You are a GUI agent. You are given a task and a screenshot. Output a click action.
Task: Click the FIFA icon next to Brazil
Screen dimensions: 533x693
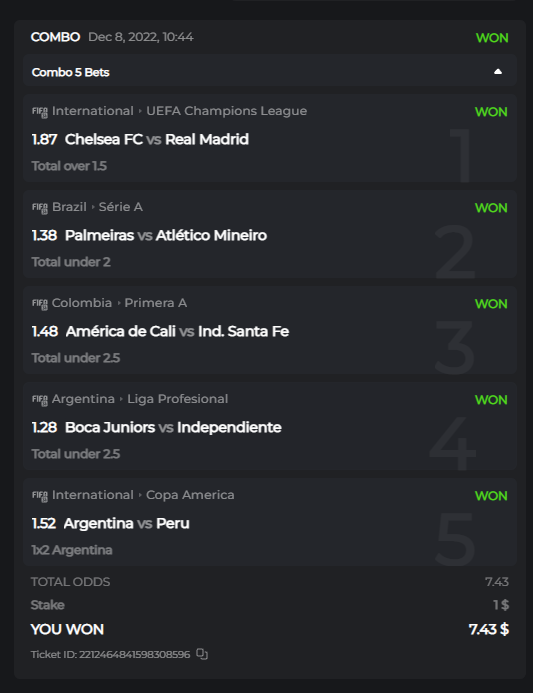click(x=40, y=208)
